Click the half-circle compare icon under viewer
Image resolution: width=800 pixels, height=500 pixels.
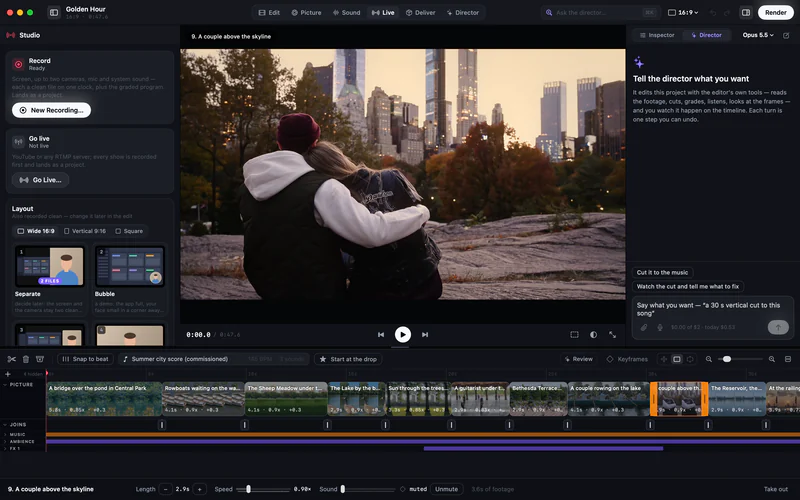[593, 335]
